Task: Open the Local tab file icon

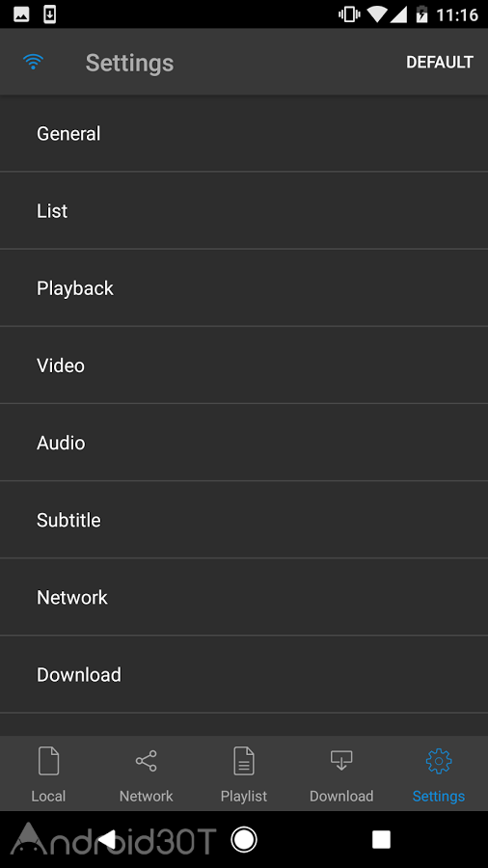Action: click(48, 761)
